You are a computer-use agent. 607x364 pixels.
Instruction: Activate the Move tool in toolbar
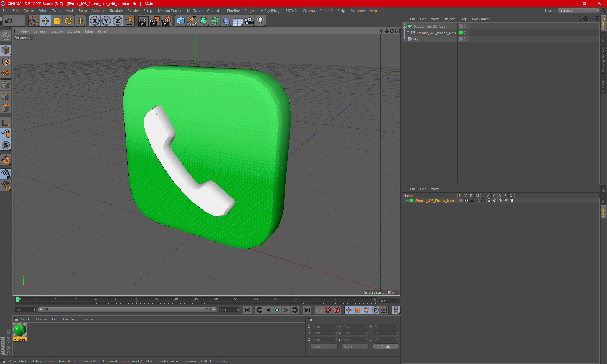coord(46,21)
